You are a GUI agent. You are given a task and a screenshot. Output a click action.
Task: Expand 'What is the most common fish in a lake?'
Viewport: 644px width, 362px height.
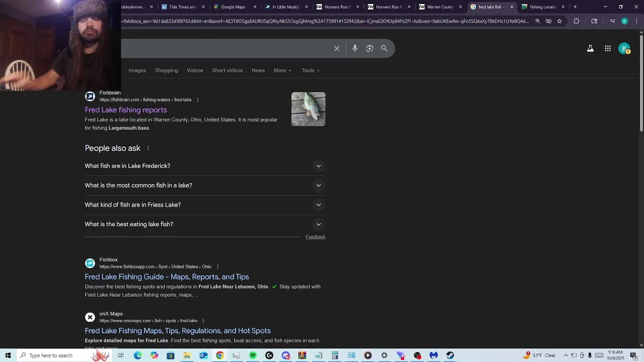tap(205, 186)
